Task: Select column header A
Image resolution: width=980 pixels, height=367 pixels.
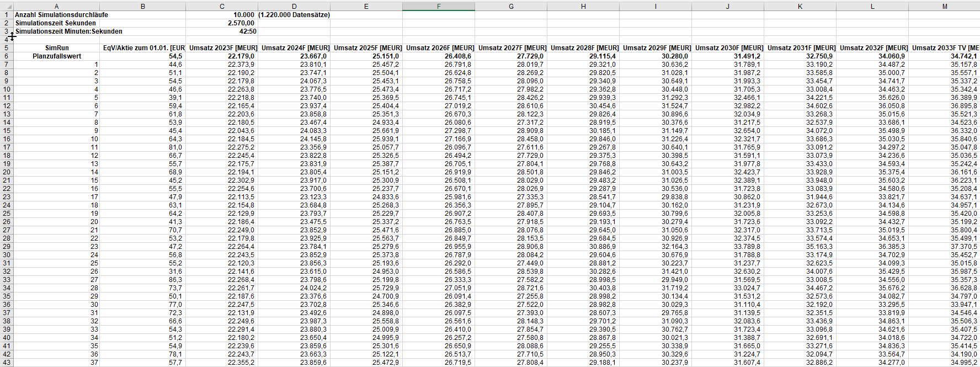Action: pyautogui.click(x=57, y=6)
